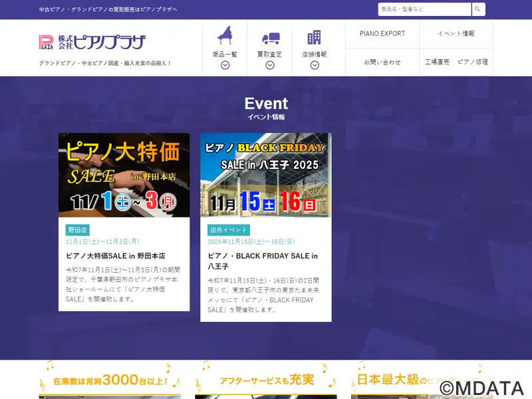The image size is (532, 399).
Task: Open the Piano Plaza logo homepage link
Action: tap(92, 42)
